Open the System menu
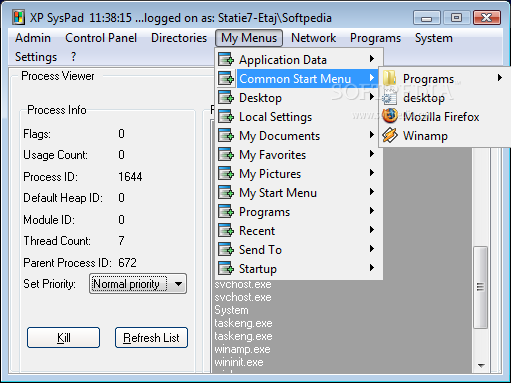 [x=434, y=38]
